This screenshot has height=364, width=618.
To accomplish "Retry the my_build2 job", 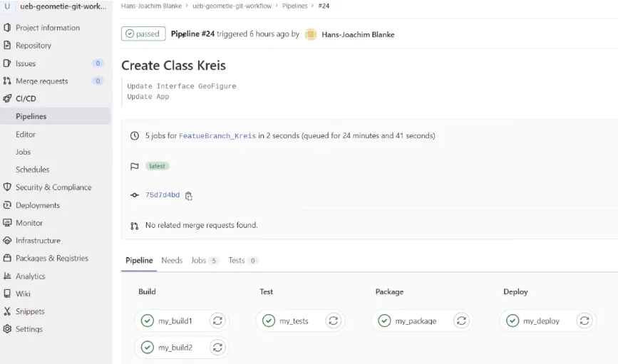I will pyautogui.click(x=217, y=348).
